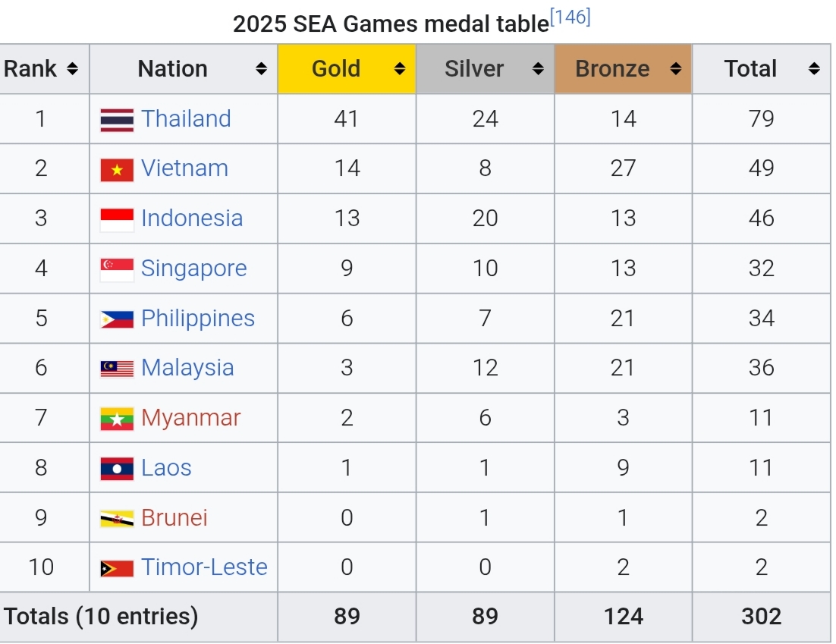Image resolution: width=836 pixels, height=644 pixels.
Task: Sort by Bronze medal count
Action: click(676, 69)
